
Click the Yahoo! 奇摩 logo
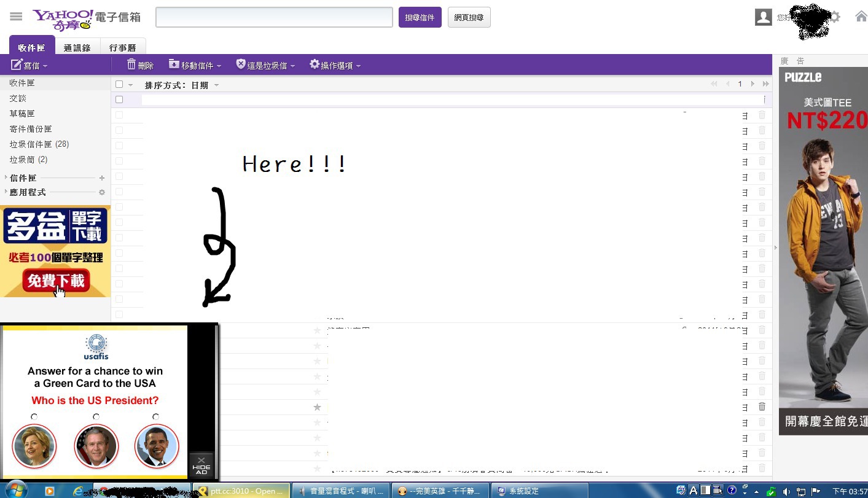pyautogui.click(x=63, y=18)
